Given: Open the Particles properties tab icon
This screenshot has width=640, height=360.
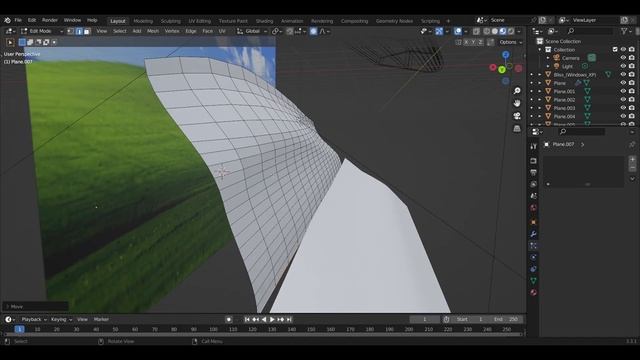Looking at the screenshot, I should click(x=533, y=246).
